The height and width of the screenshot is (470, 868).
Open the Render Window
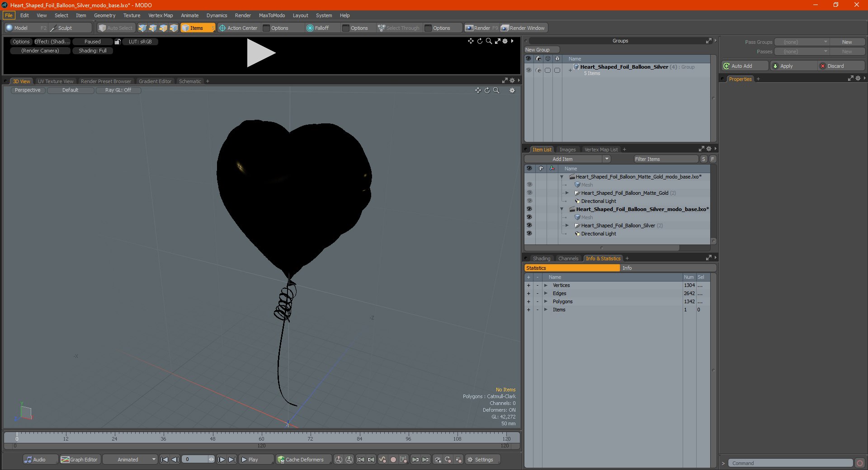523,28
